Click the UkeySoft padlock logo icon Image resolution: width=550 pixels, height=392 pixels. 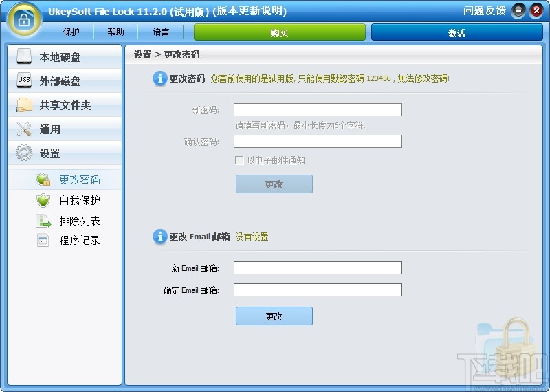point(23,20)
